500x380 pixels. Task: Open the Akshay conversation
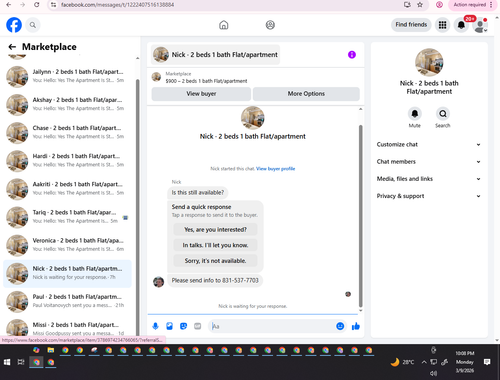coord(67,104)
